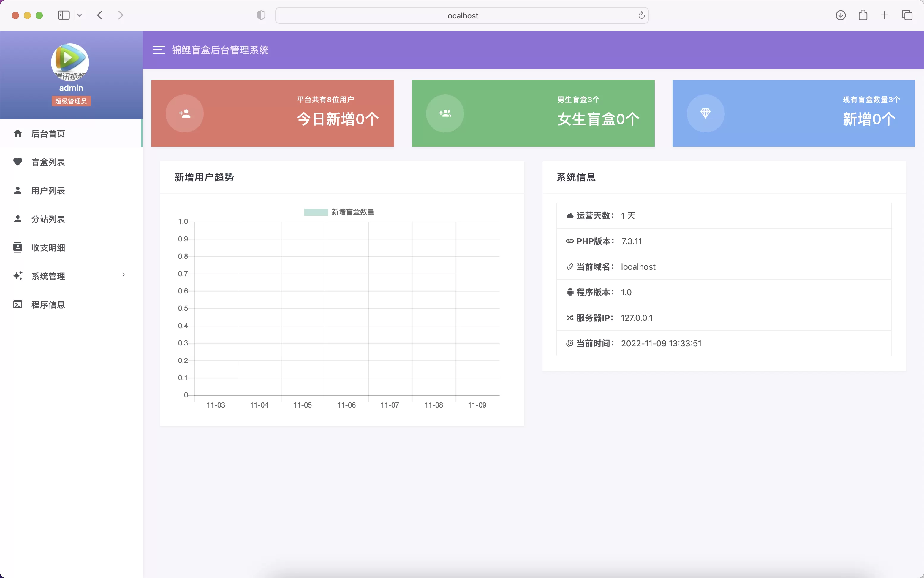Click the admin avatar image
This screenshot has width=924, height=578.
tap(70, 62)
